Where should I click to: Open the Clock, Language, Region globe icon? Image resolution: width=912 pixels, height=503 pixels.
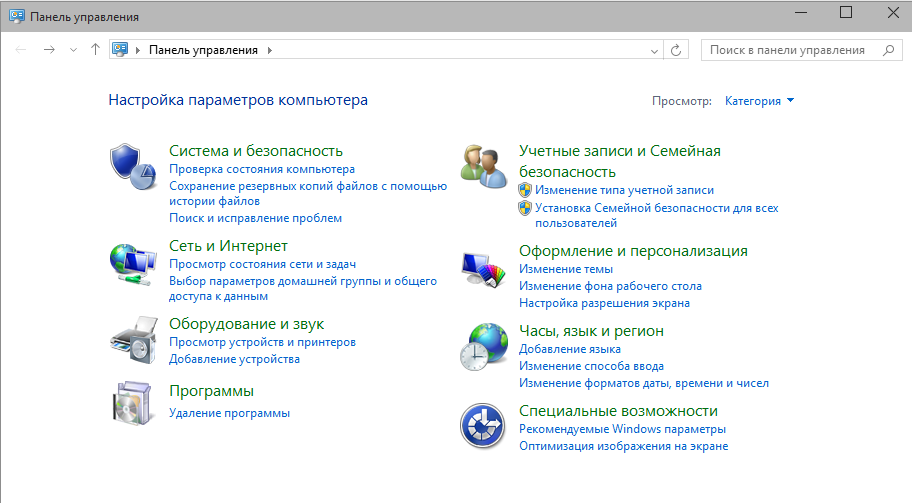pyautogui.click(x=483, y=347)
